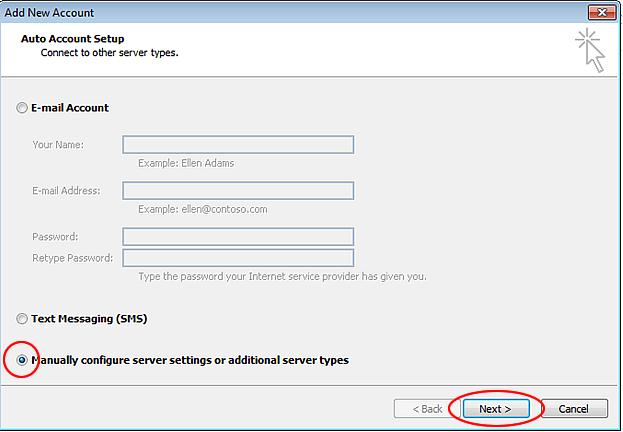This screenshot has height=432, width=623.
Task: Click the 'Example: ellen@contoso.com' hint text
Action: tap(202, 210)
